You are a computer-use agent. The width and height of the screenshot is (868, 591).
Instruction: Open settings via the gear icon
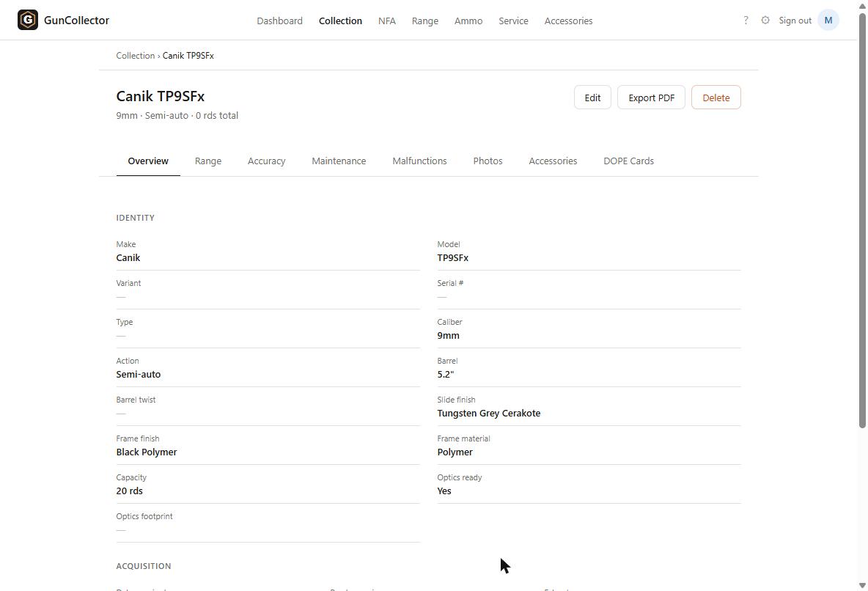click(765, 20)
